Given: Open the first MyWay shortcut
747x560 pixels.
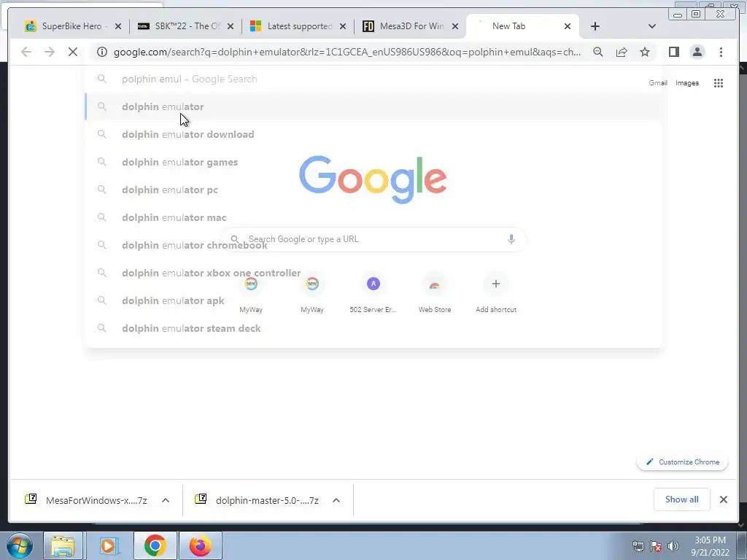Looking at the screenshot, I should [x=251, y=292].
